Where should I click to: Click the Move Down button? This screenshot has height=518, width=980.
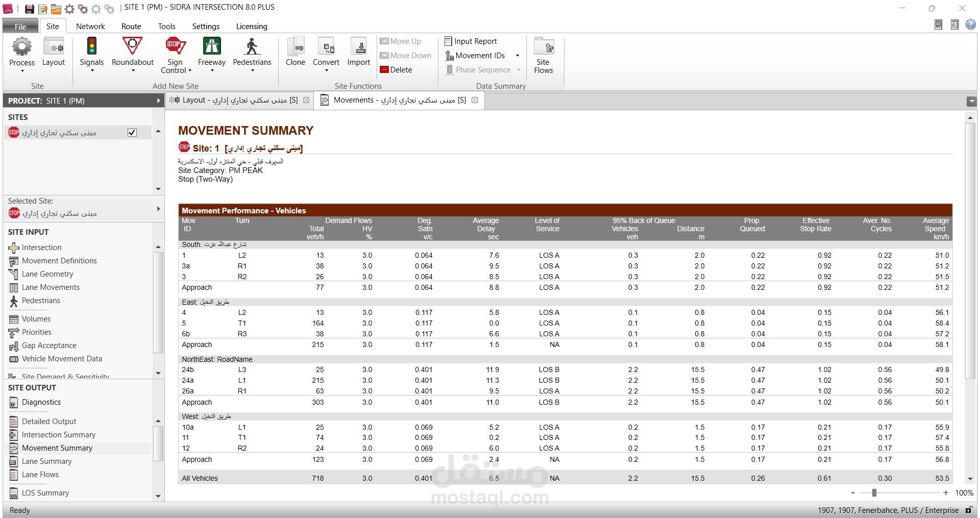pos(406,56)
